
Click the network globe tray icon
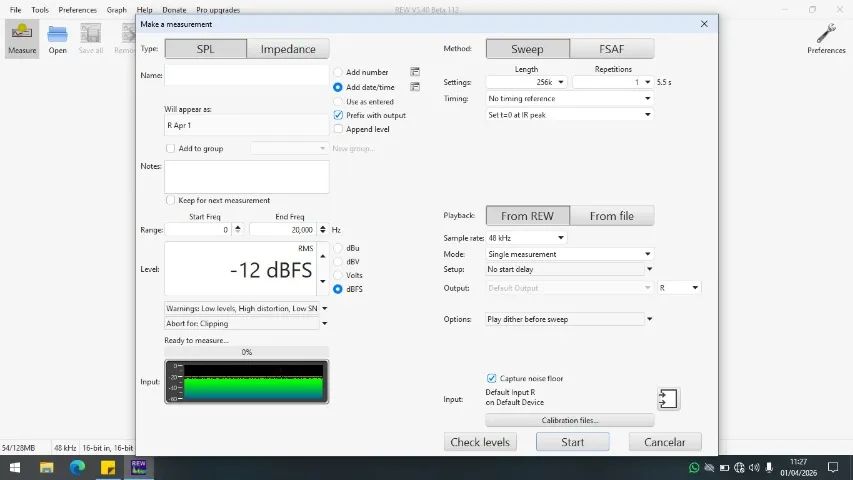pyautogui.click(x=739, y=467)
